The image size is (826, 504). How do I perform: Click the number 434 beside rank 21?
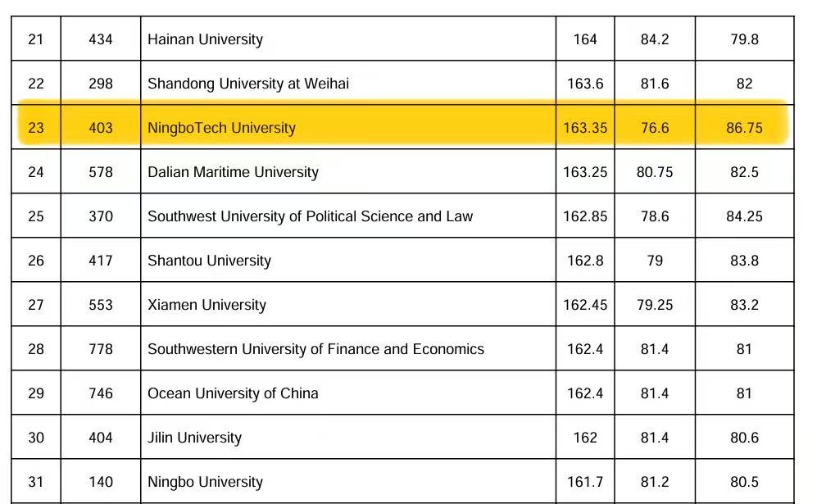pos(101,39)
